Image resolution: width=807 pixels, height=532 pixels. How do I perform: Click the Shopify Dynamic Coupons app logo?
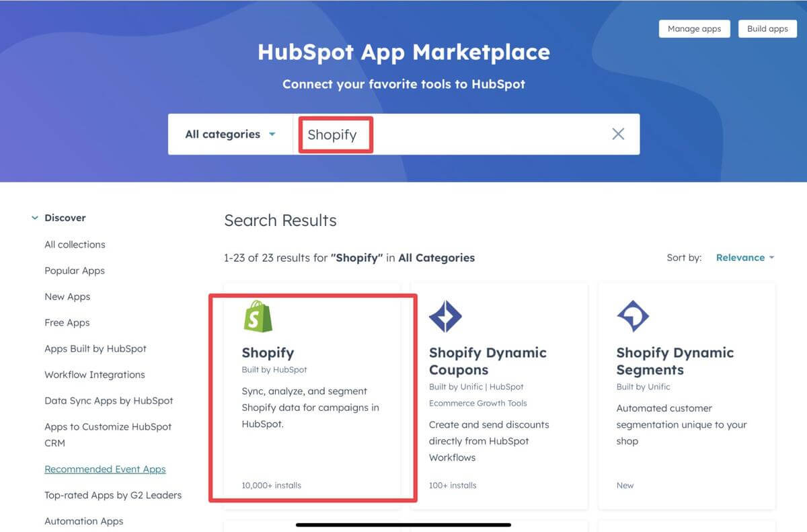445,316
